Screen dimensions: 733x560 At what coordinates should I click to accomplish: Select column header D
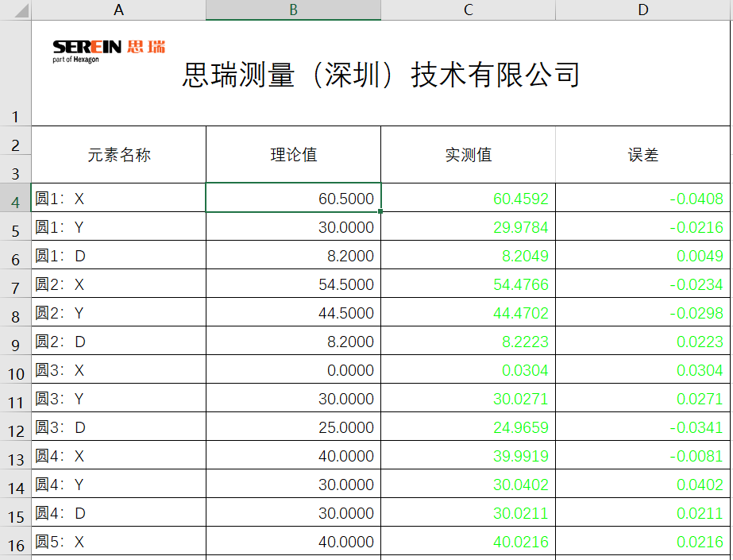tap(642, 10)
